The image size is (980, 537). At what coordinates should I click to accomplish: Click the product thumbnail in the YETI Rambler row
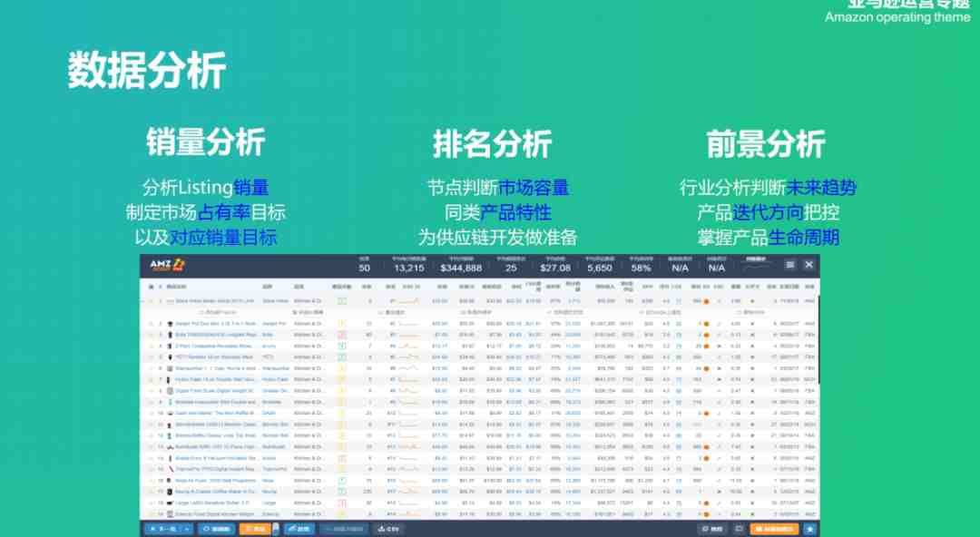[170, 357]
